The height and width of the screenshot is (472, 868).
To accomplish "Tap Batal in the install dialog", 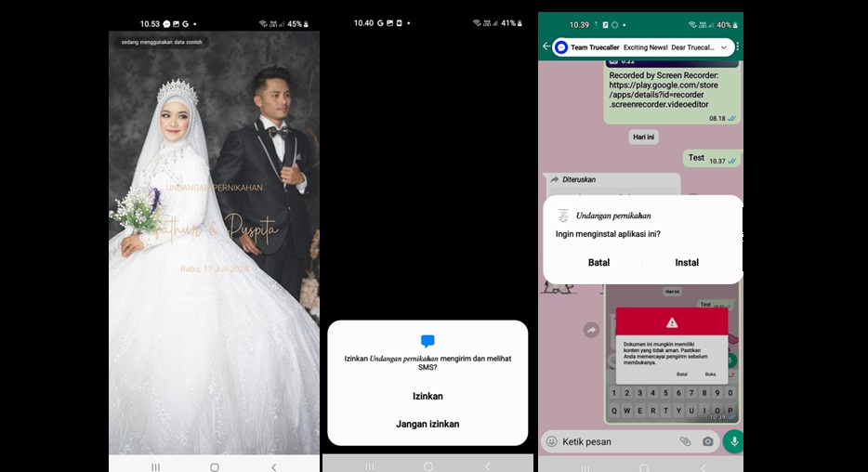I will (x=598, y=263).
